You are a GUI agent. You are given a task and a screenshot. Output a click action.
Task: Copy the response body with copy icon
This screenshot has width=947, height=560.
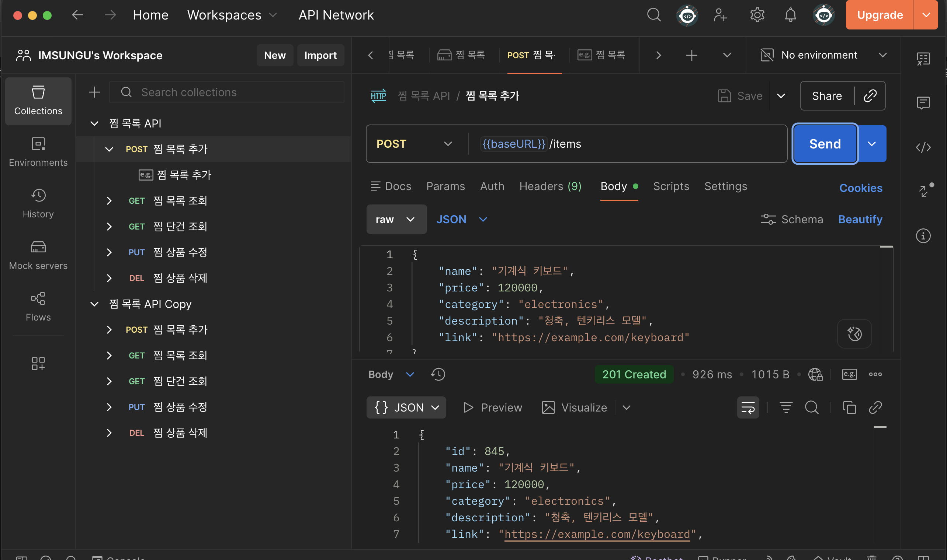(x=849, y=407)
